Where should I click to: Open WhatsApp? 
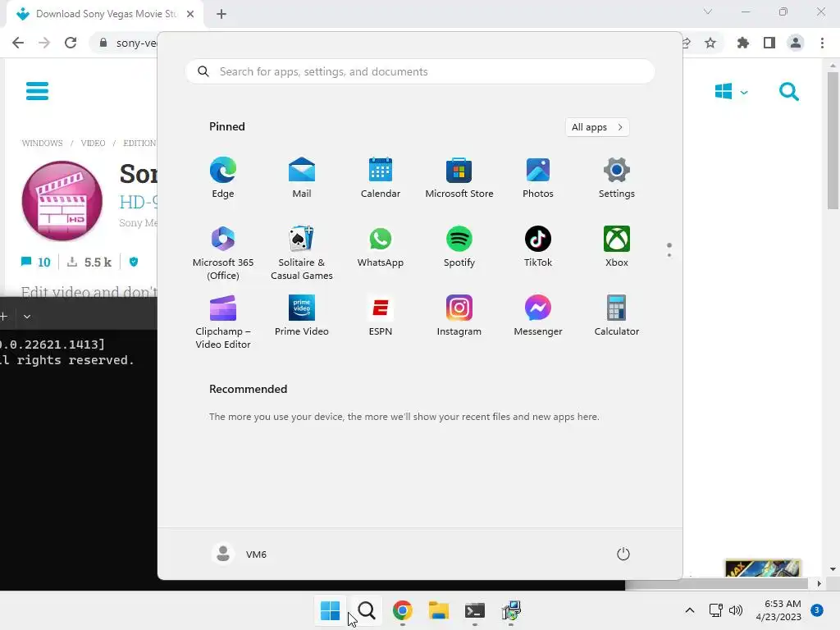click(381, 247)
